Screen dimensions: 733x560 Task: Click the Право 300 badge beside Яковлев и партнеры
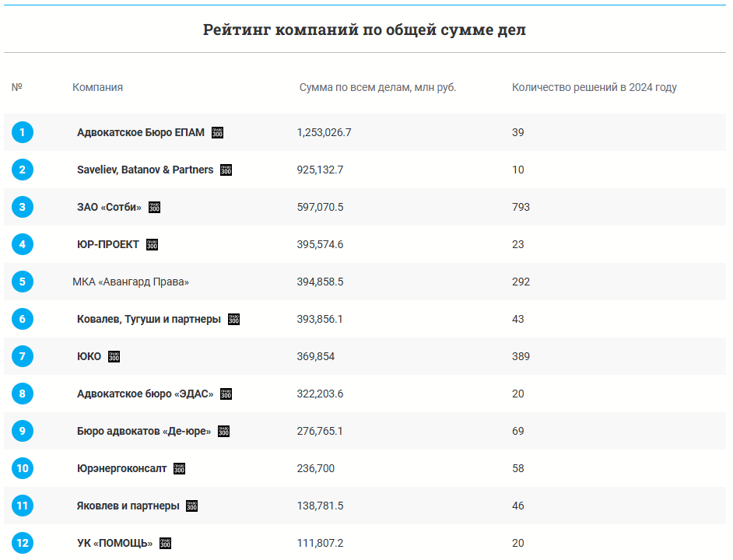pos(192,506)
